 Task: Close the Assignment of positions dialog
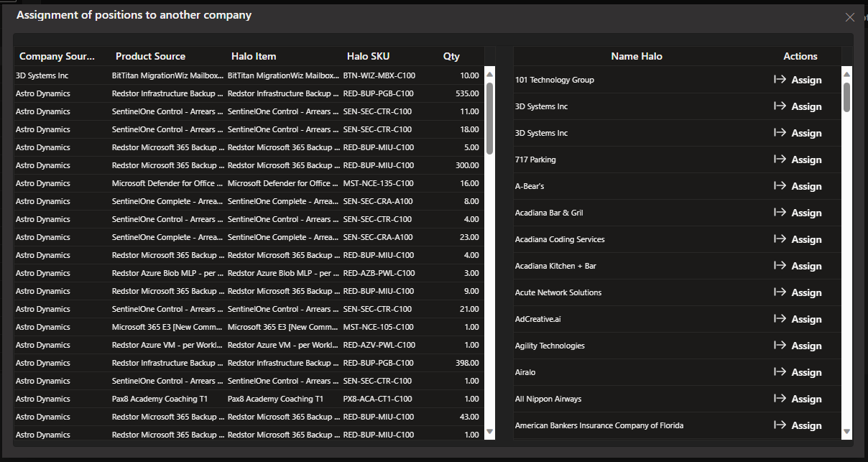click(x=850, y=17)
